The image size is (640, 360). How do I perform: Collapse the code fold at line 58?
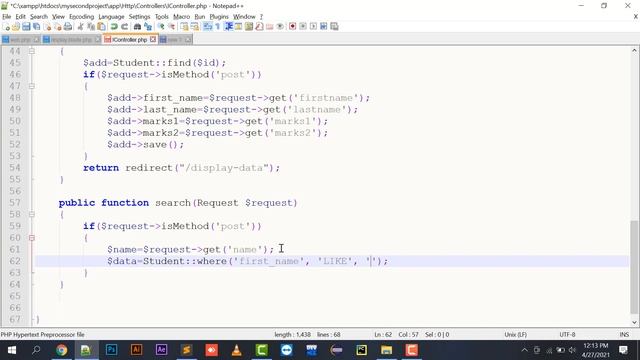[x=31, y=214]
